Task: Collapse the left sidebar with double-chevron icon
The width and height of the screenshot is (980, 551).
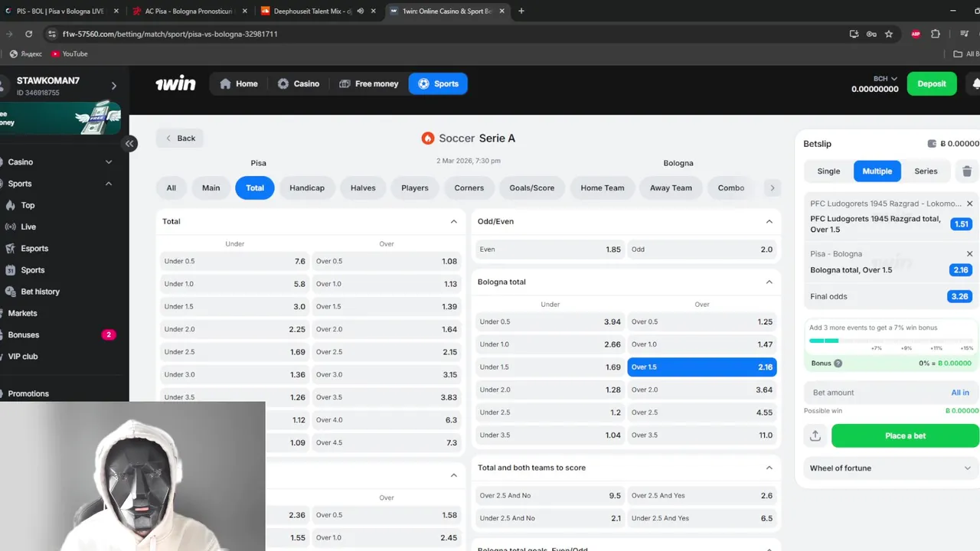Action: point(129,143)
